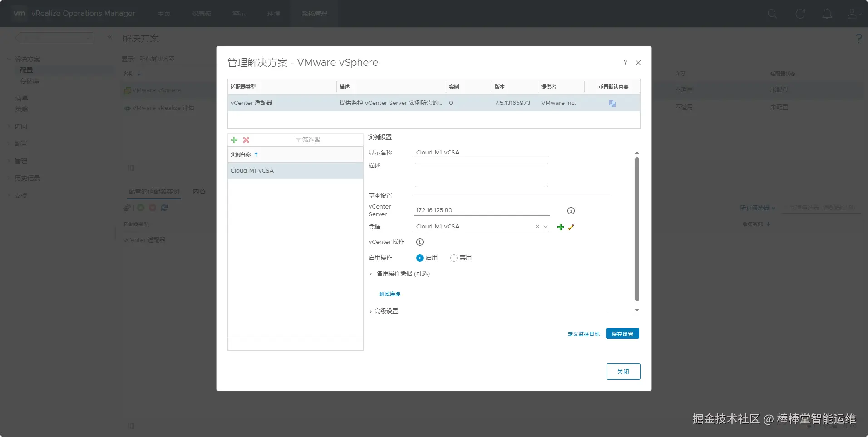868x437 pixels.
Task: Add a new credential with green plus
Action: (561, 227)
